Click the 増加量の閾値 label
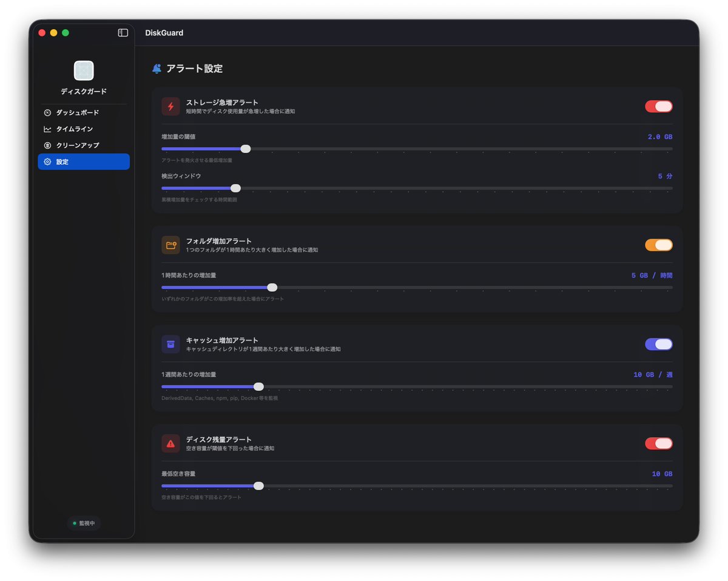 pos(178,137)
